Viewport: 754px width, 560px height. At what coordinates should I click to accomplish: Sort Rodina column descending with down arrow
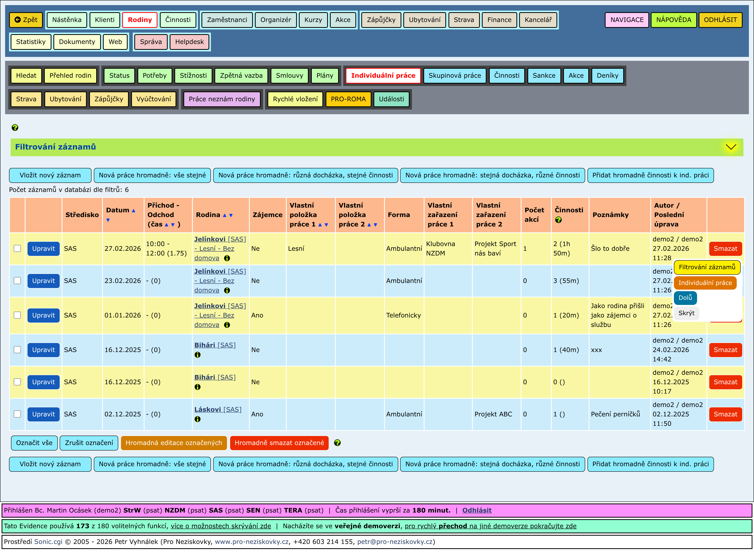(x=231, y=215)
